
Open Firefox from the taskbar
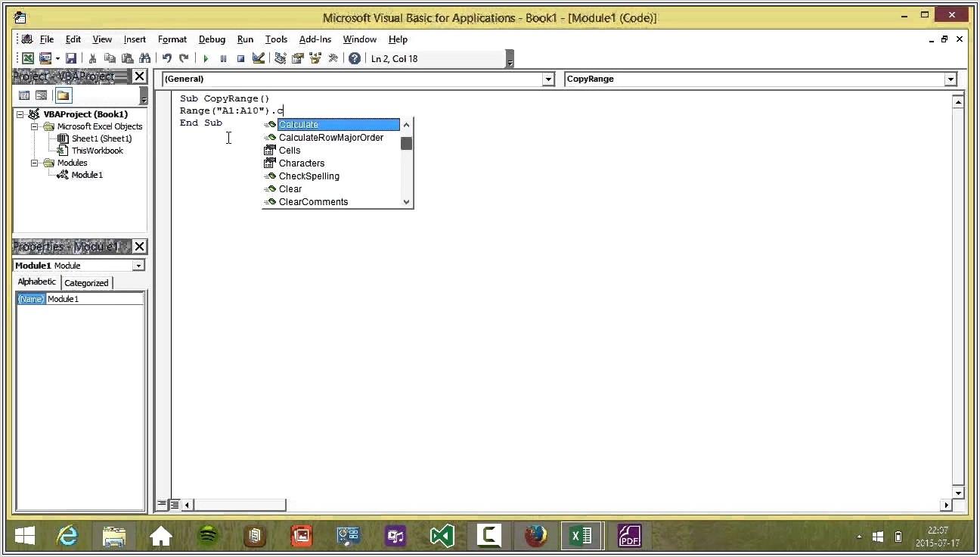click(535, 537)
